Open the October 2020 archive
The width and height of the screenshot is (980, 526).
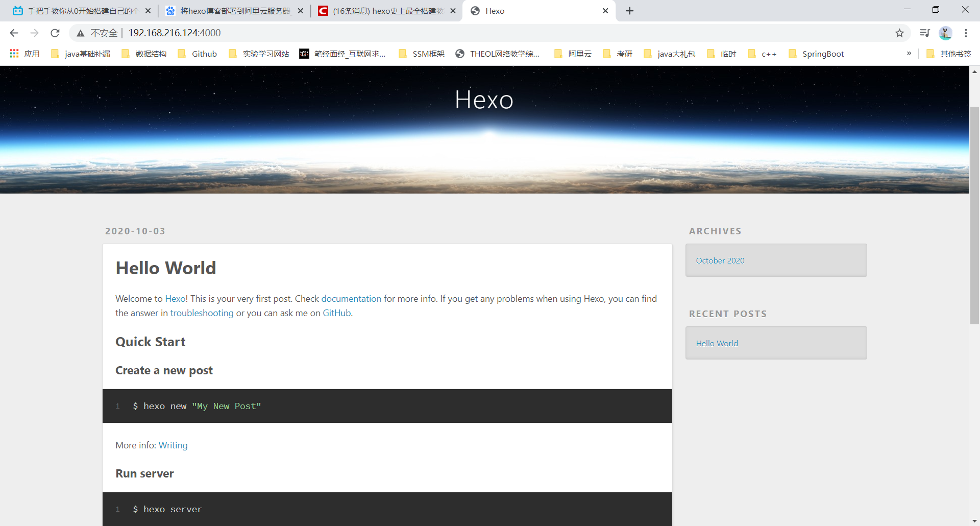tap(720, 260)
